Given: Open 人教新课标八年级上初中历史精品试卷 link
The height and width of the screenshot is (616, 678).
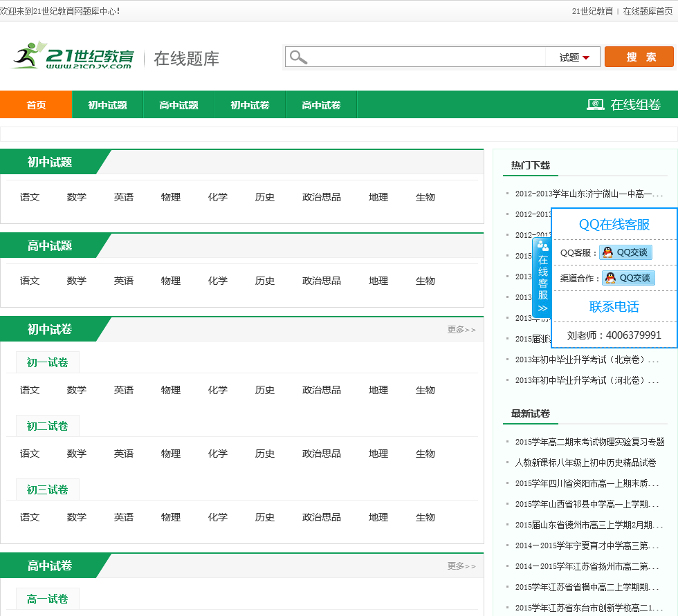Looking at the screenshot, I should point(585,463).
